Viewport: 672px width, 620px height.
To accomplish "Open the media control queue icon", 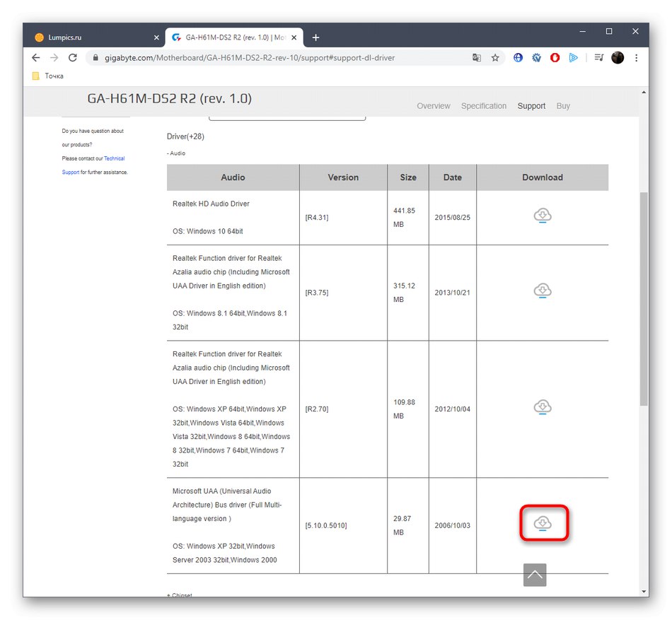I will pyautogui.click(x=599, y=57).
